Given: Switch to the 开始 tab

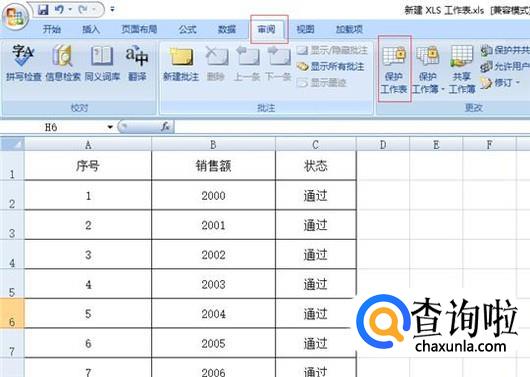Looking at the screenshot, I should pyautogui.click(x=52, y=29).
